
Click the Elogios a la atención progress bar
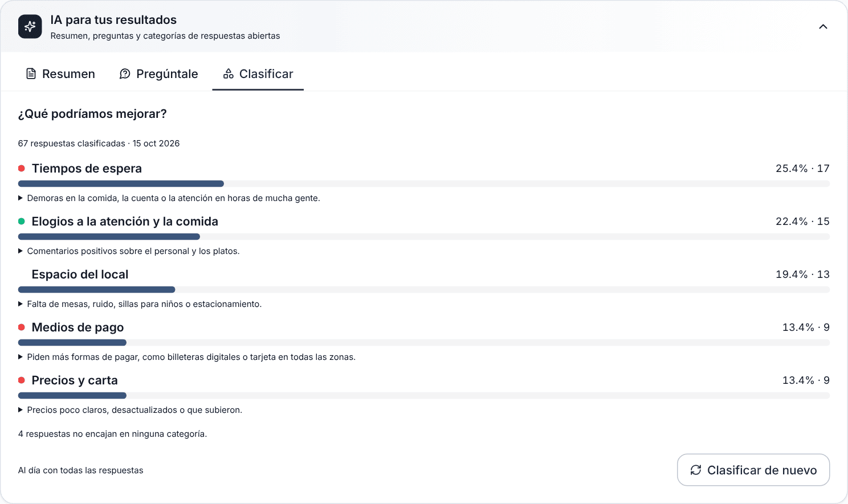424,237
